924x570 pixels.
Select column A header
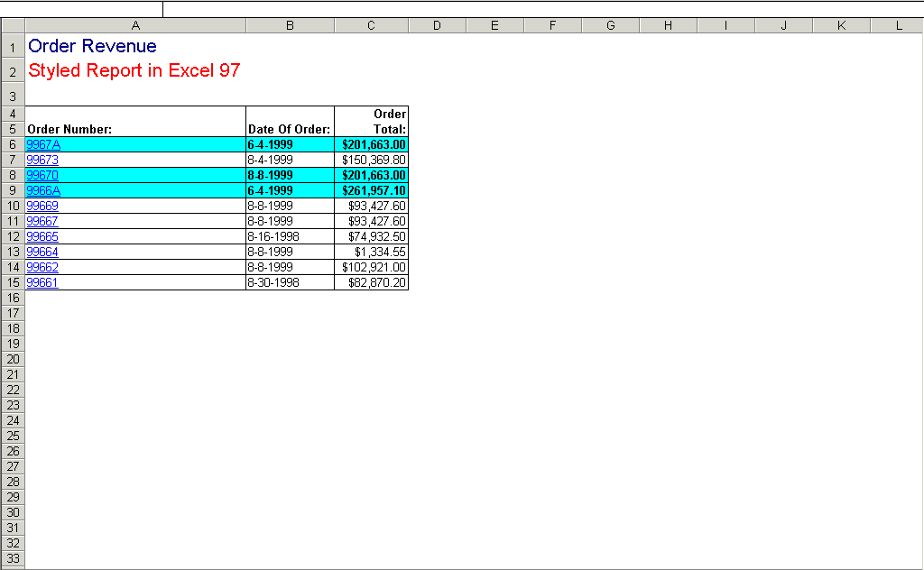point(135,25)
